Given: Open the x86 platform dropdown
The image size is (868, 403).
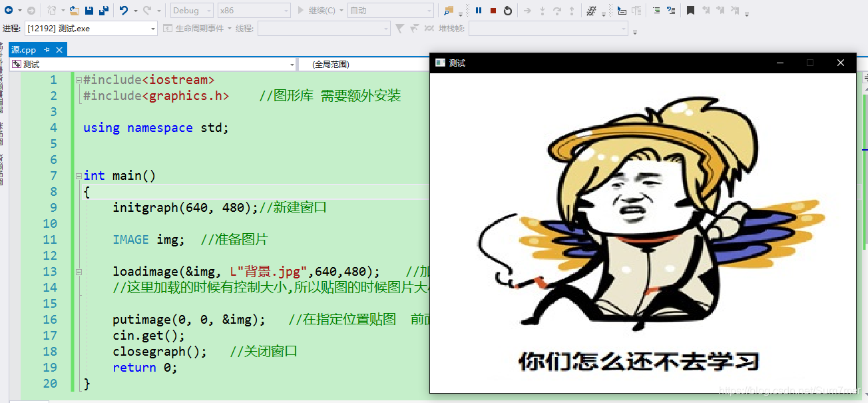Looking at the screenshot, I should (254, 11).
